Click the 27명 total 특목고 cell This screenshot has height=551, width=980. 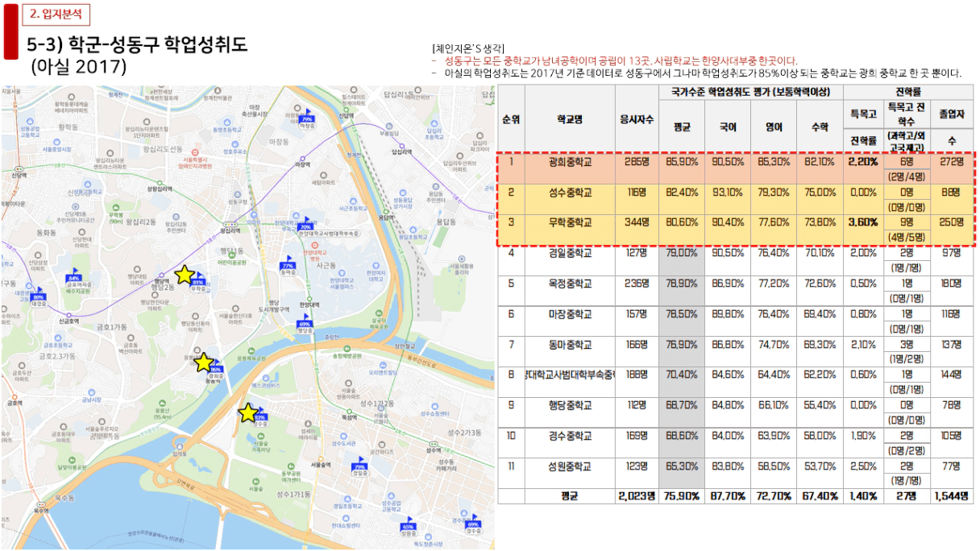click(907, 495)
